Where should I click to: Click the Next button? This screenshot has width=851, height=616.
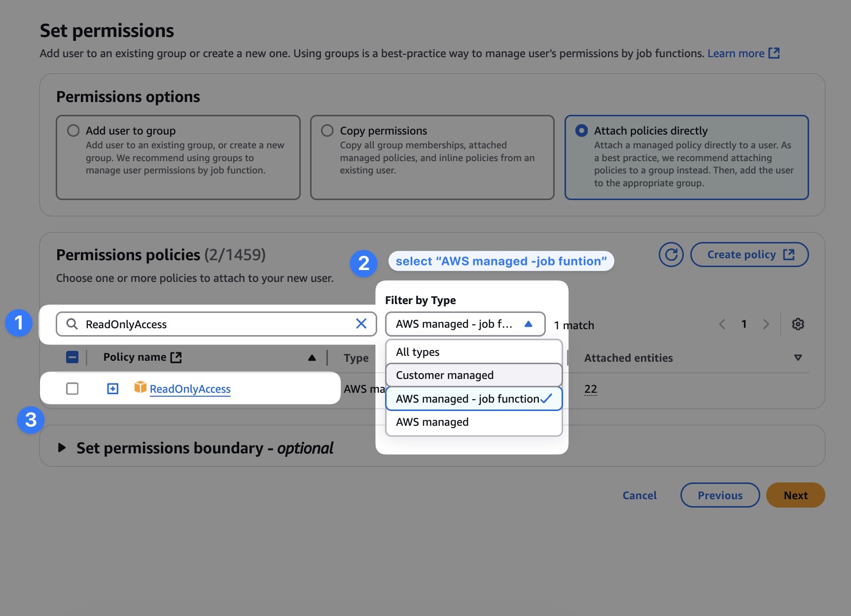795,495
